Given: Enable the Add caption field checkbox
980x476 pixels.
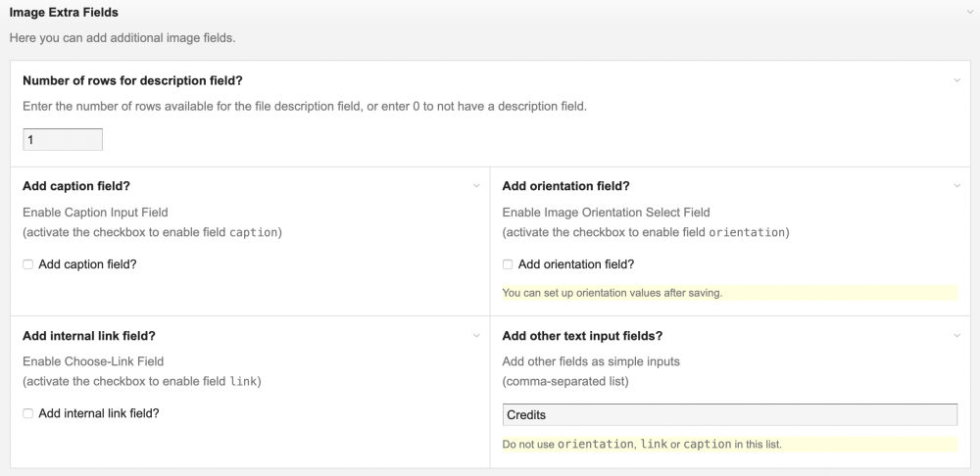Looking at the screenshot, I should coord(28,264).
